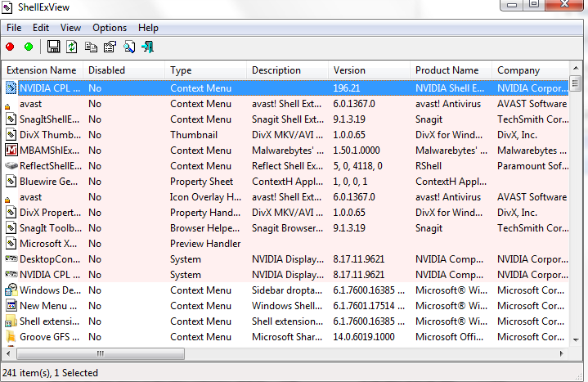This screenshot has width=588, height=382.
Task: Select the MBAMShlEx extension row
Action: click(287, 151)
